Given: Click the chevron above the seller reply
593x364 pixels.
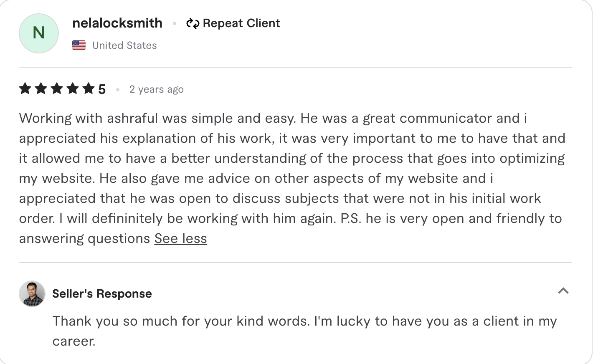Looking at the screenshot, I should [563, 291].
